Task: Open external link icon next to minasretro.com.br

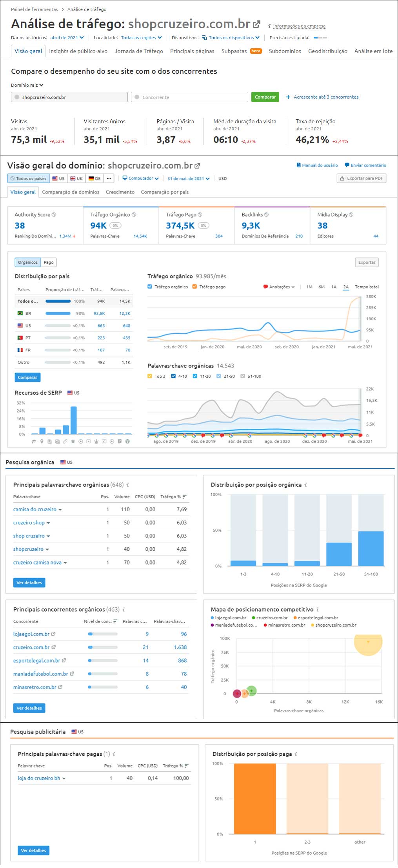Action: pos(60,687)
